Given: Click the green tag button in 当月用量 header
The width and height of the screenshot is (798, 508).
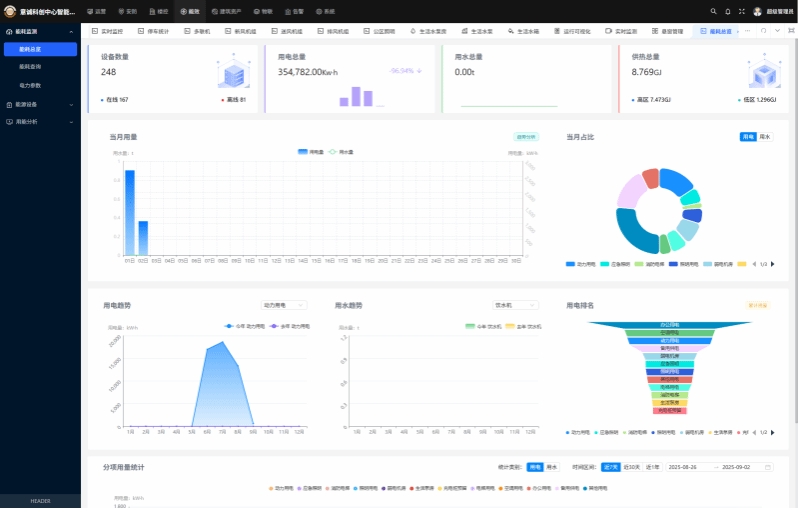Looking at the screenshot, I should (x=526, y=136).
